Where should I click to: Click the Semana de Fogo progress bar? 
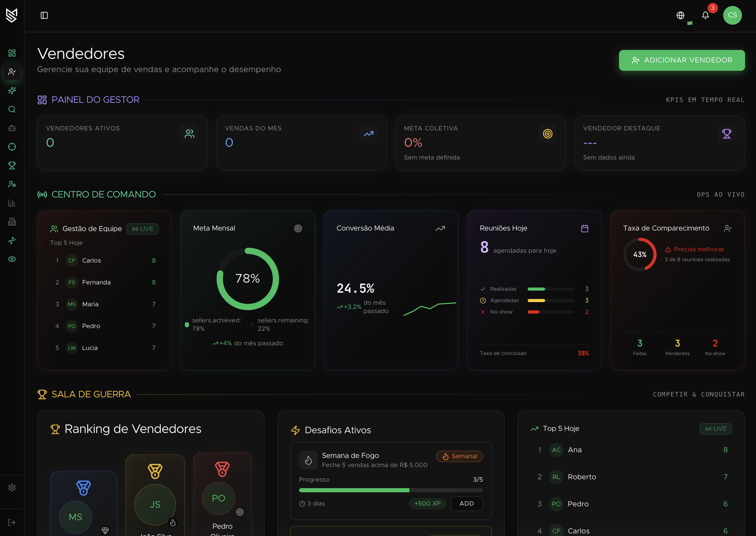390,490
